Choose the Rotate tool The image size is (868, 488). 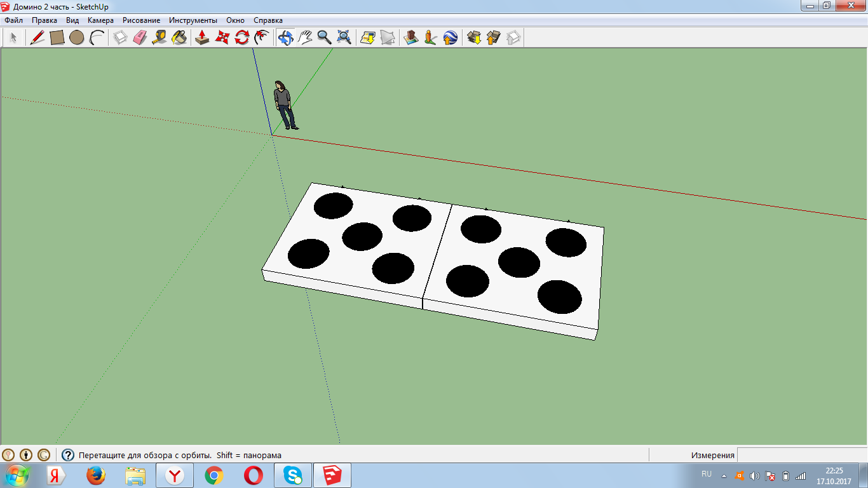tap(241, 38)
